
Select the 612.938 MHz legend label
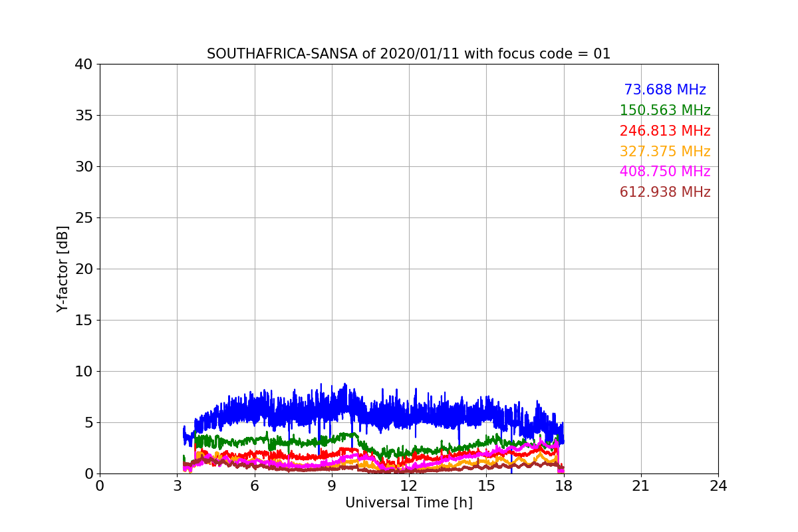click(x=665, y=192)
